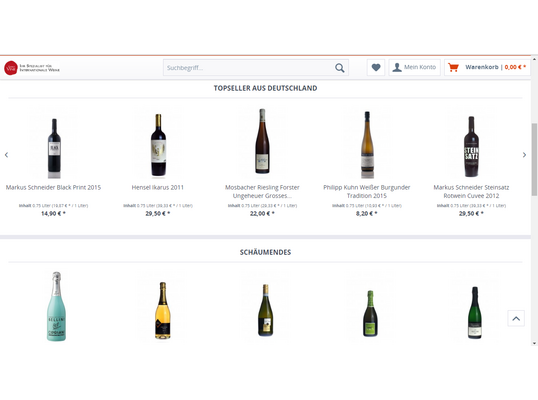This screenshot has width=538, height=400.
Task: Click the scrollbar down arrow
Action: click(x=534, y=343)
